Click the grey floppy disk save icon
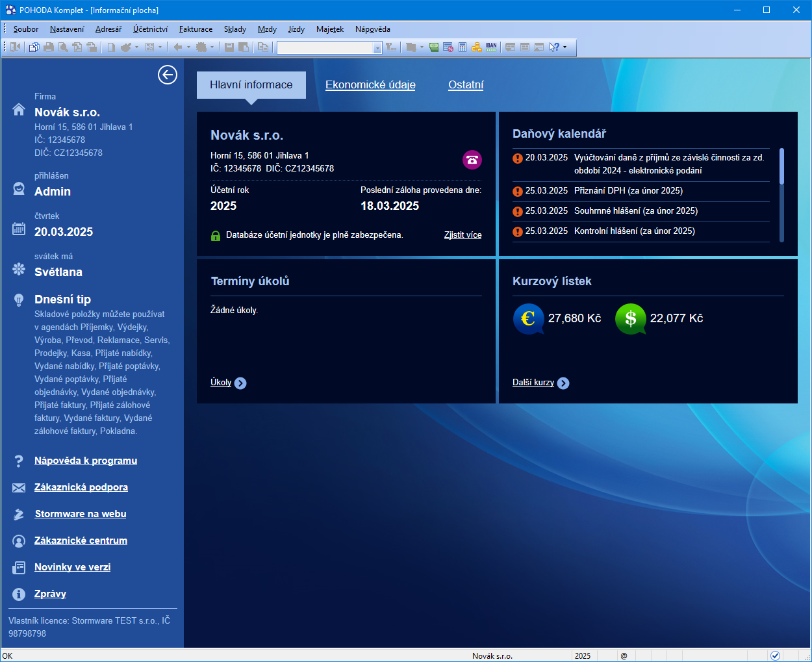The height and width of the screenshot is (662, 812). pos(229,47)
